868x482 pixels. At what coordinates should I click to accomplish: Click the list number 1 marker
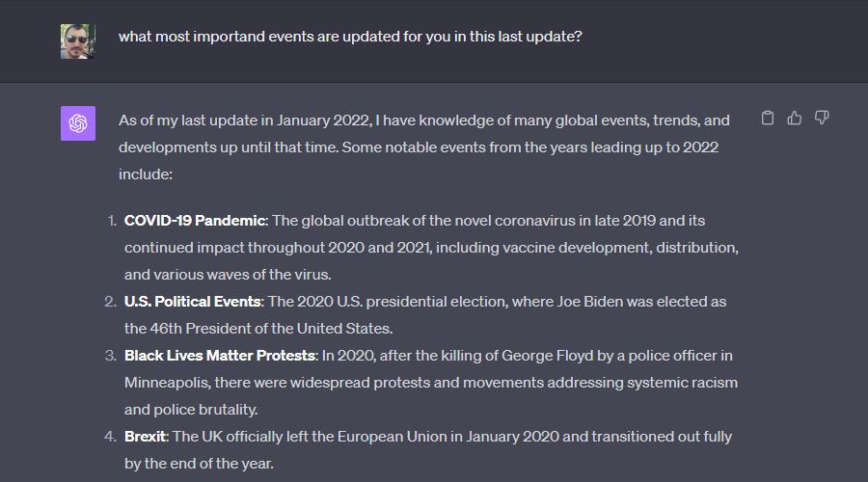click(111, 221)
